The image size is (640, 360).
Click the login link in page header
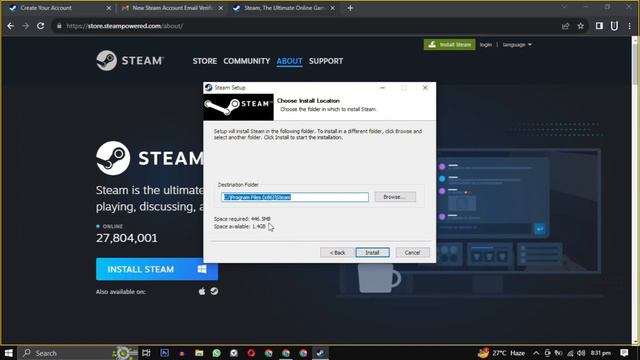486,44
